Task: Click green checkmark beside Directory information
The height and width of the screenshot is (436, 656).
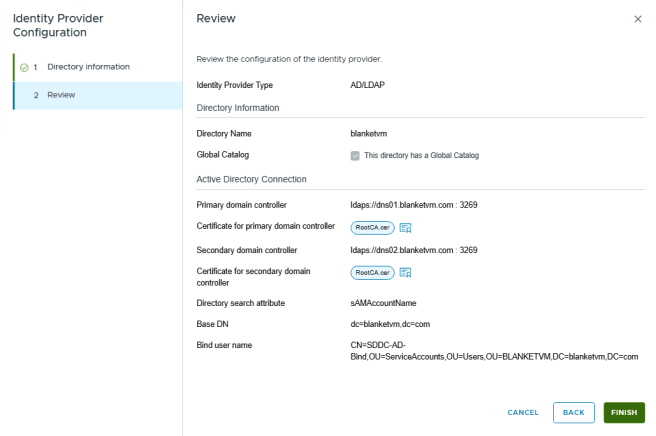Action: pyautogui.click(x=24, y=67)
